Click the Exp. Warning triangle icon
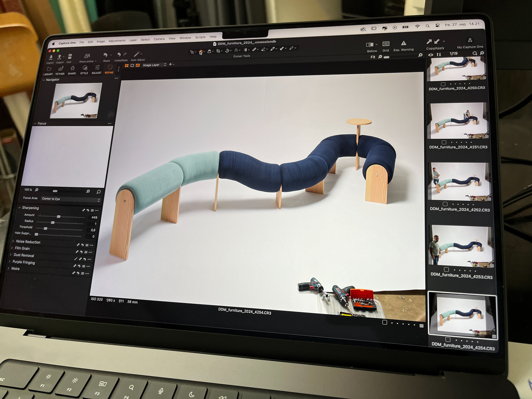Viewport: 532px width, 399px height. click(x=404, y=43)
